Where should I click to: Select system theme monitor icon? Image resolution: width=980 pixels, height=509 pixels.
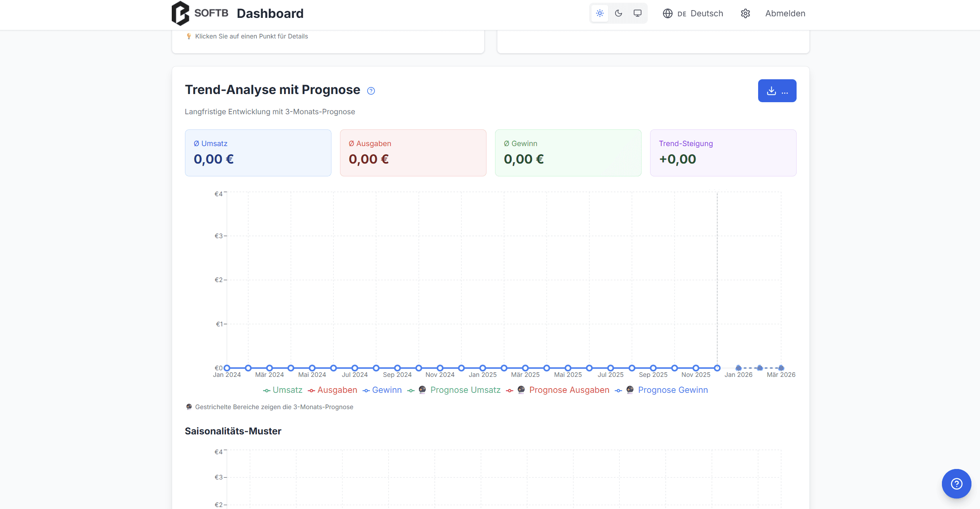(637, 13)
